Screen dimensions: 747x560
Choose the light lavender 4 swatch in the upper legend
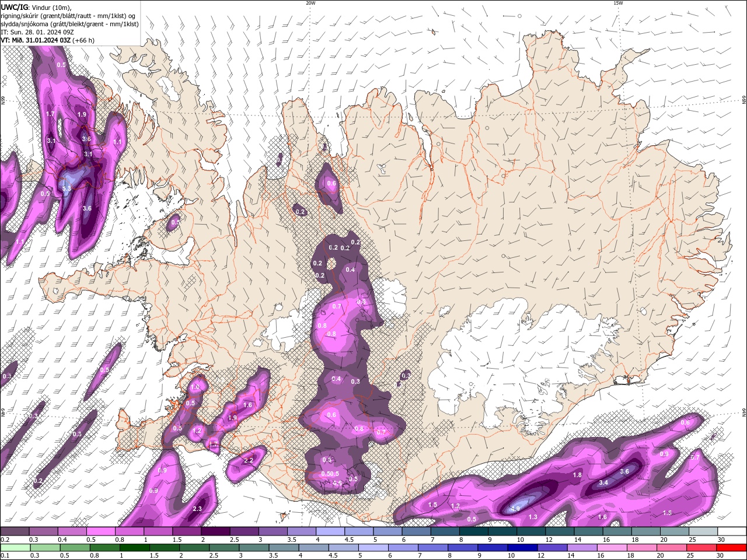coord(330,531)
